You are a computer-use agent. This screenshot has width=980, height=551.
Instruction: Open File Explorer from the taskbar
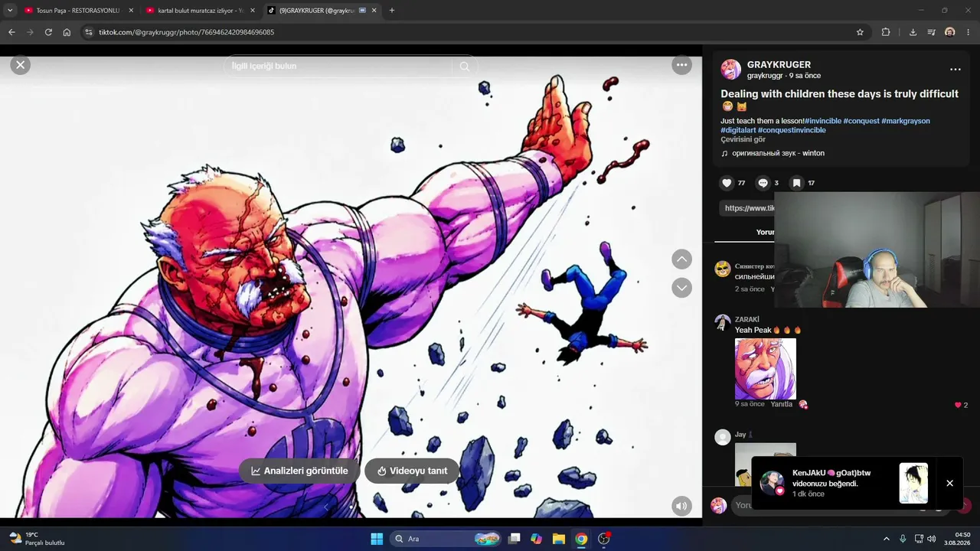(559, 539)
